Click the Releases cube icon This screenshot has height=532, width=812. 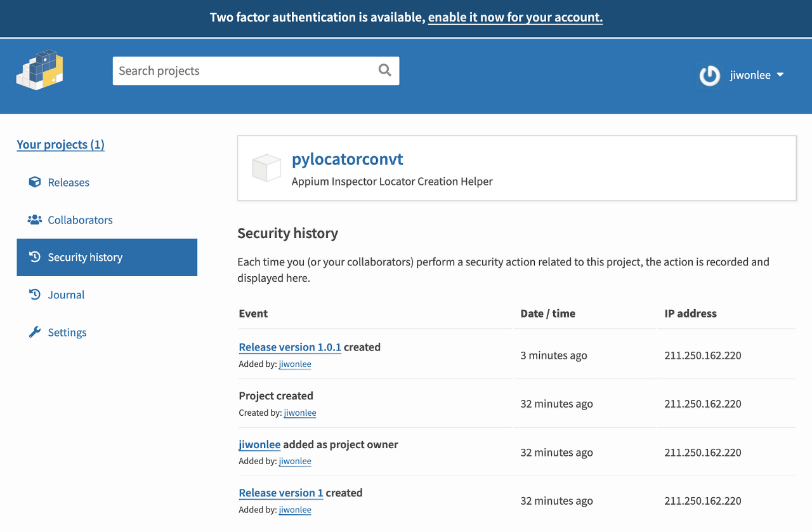tap(35, 182)
